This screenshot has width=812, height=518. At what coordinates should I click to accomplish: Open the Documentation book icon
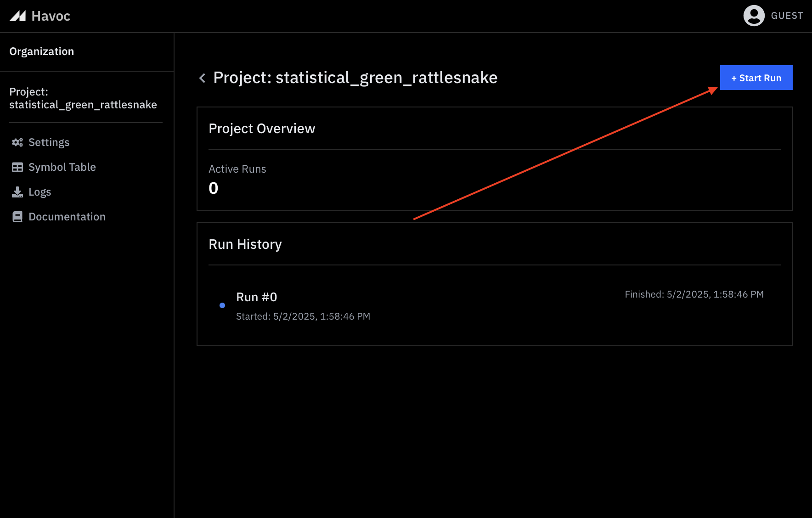tap(17, 216)
